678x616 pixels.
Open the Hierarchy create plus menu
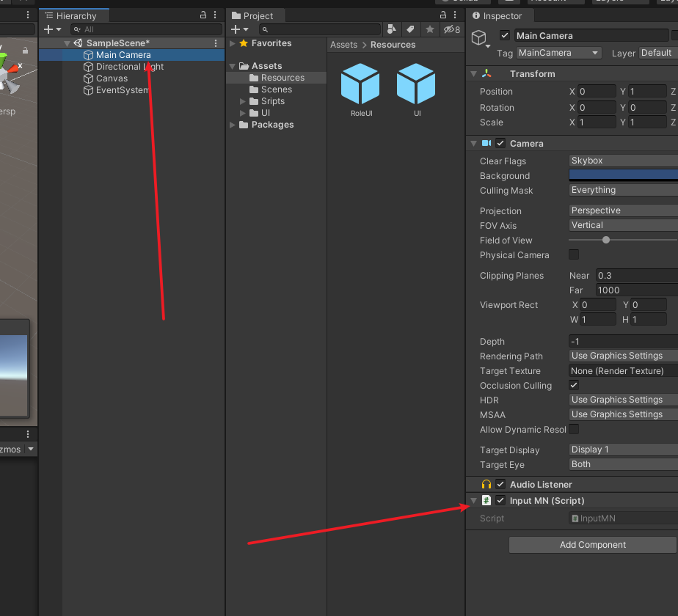click(52, 29)
